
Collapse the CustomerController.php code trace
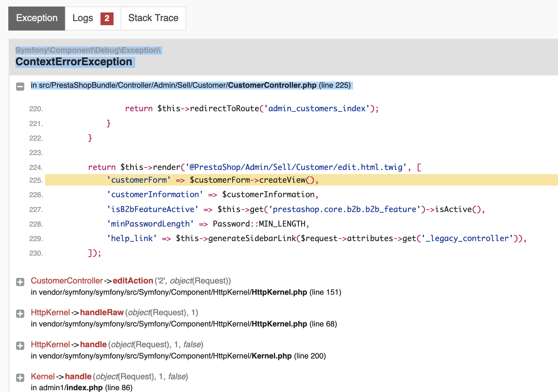[20, 87]
